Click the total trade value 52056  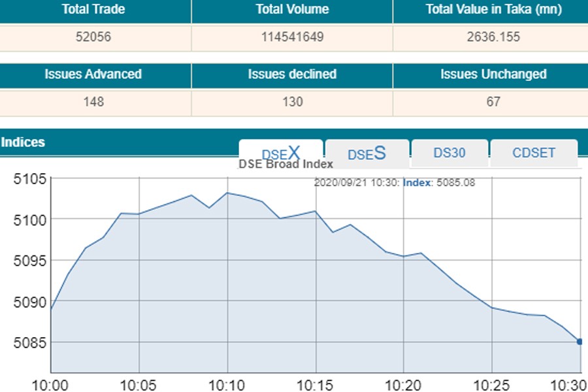point(93,37)
